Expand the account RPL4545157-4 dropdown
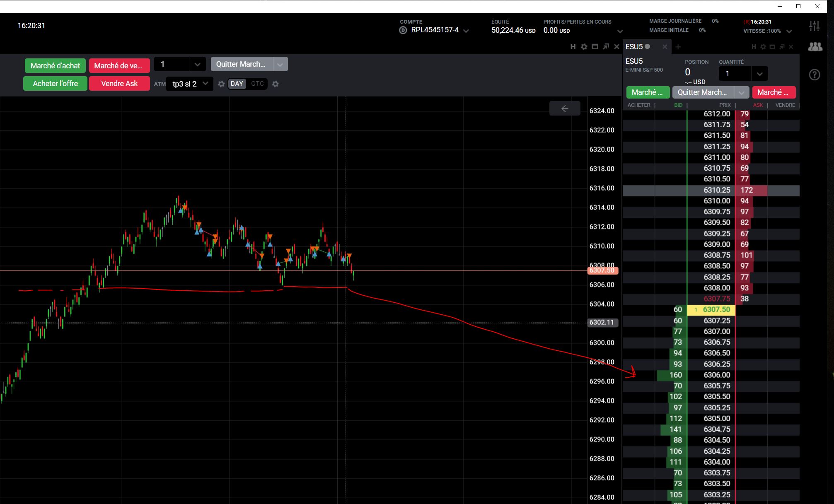 pyautogui.click(x=466, y=31)
